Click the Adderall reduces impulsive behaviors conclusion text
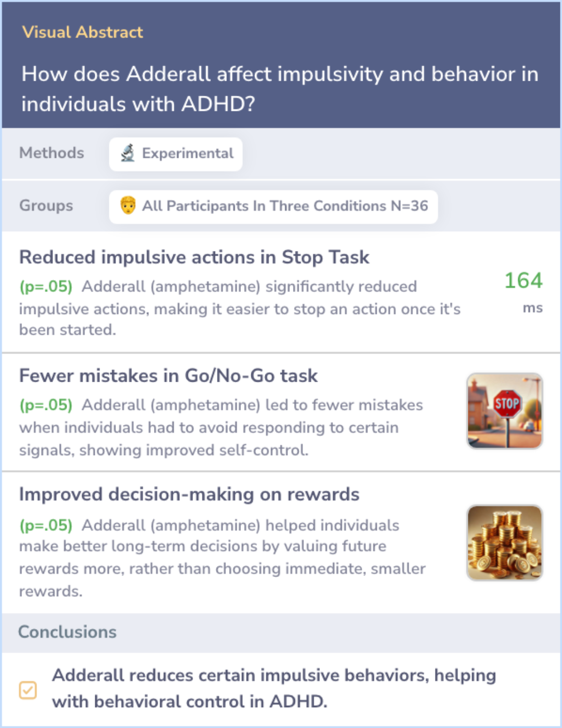Screen dimensions: 562x728 (274, 688)
